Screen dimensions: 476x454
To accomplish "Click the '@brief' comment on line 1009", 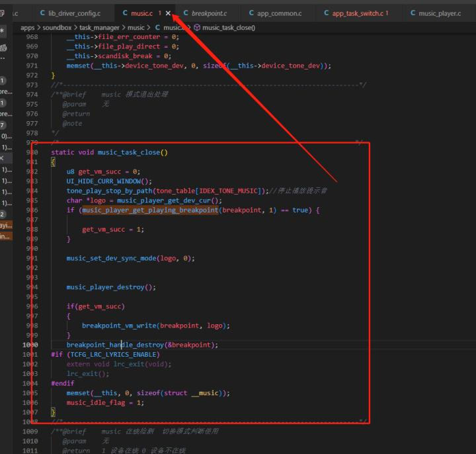I will (74, 431).
